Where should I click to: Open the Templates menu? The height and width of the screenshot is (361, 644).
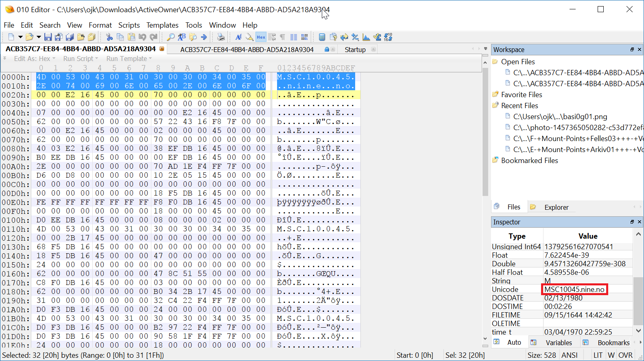(x=162, y=25)
